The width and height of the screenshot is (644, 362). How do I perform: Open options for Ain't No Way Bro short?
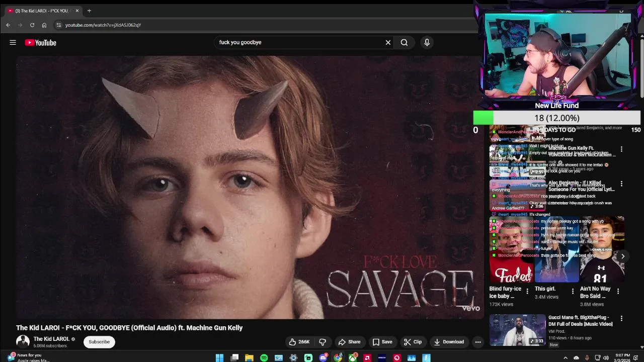pyautogui.click(x=618, y=291)
